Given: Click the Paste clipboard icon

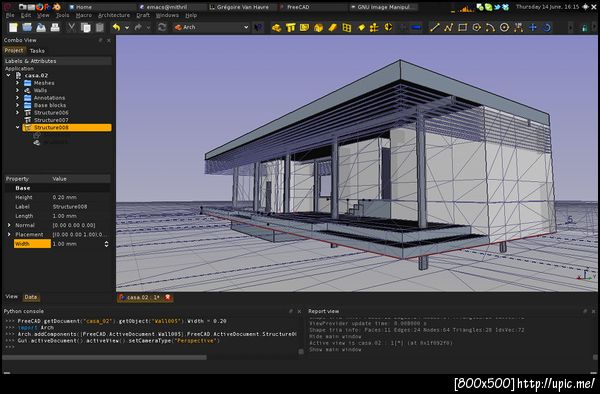Looking at the screenshot, I should point(99,27).
